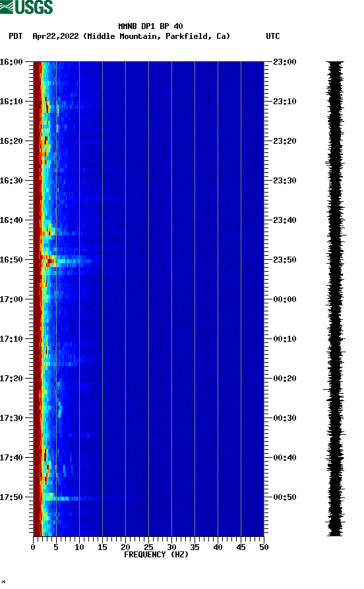Click the '17:30' PDT time label
The height and width of the screenshot is (589, 364).
point(11,418)
